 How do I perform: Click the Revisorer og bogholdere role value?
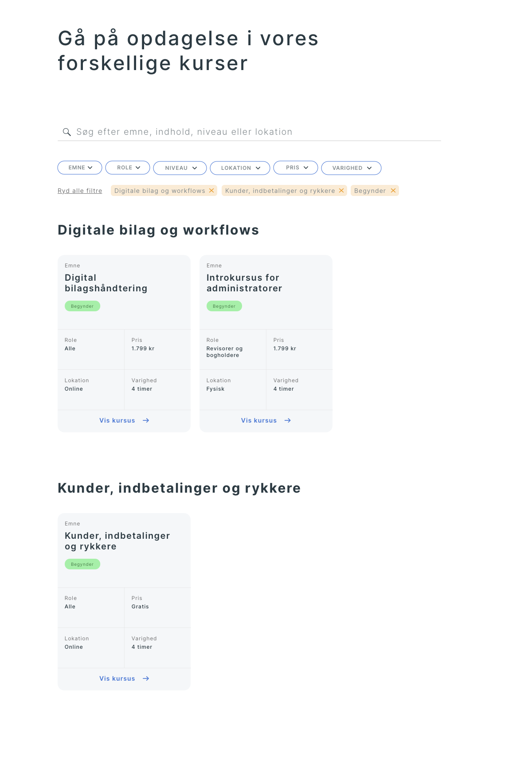225,352
